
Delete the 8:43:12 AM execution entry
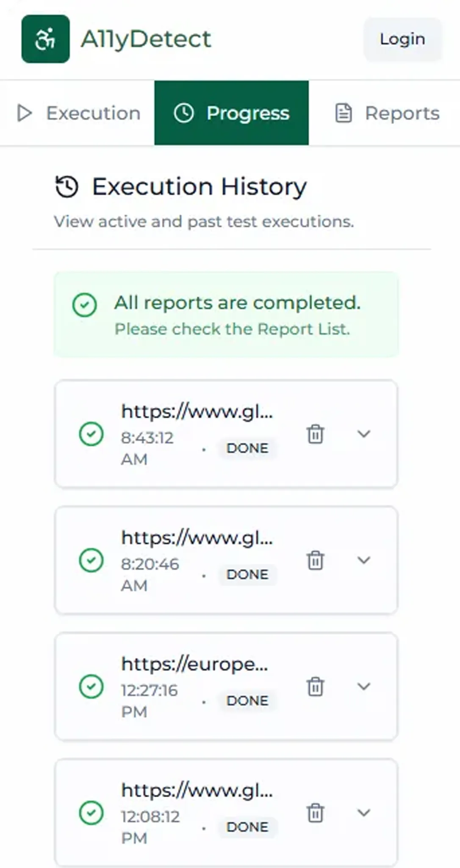(x=315, y=434)
